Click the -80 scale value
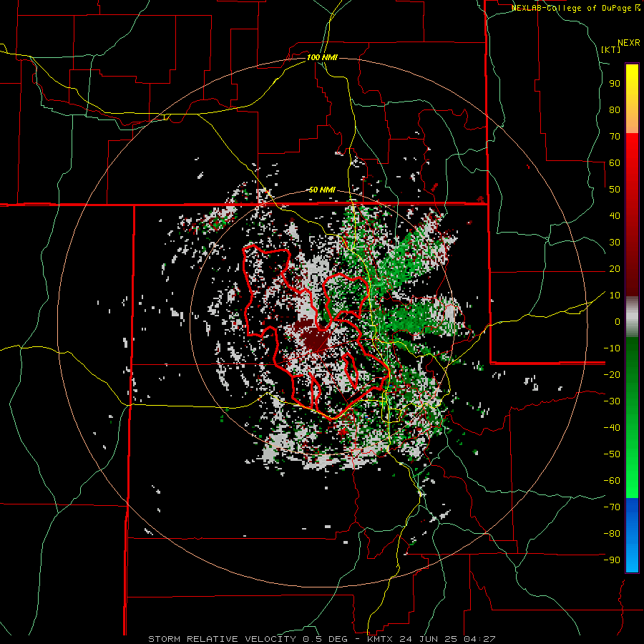Image resolution: width=644 pixels, height=644 pixels. pos(612,534)
